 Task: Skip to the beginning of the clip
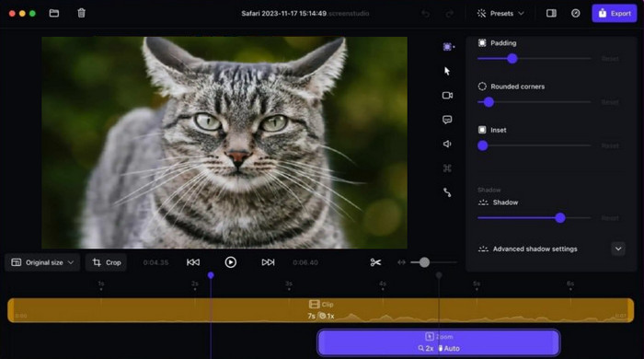pyautogui.click(x=193, y=262)
